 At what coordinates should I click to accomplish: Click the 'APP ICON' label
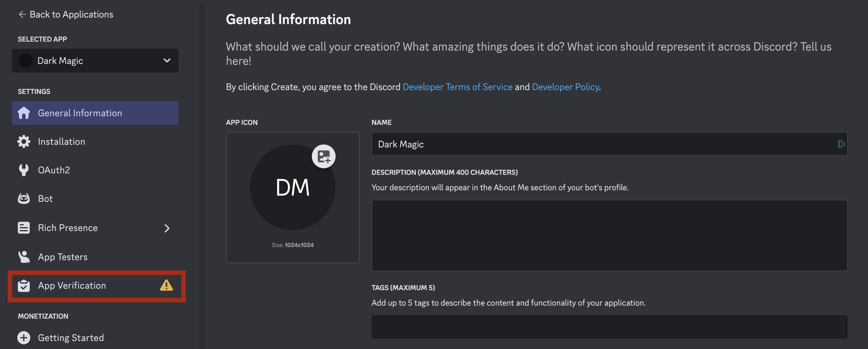[x=242, y=122]
